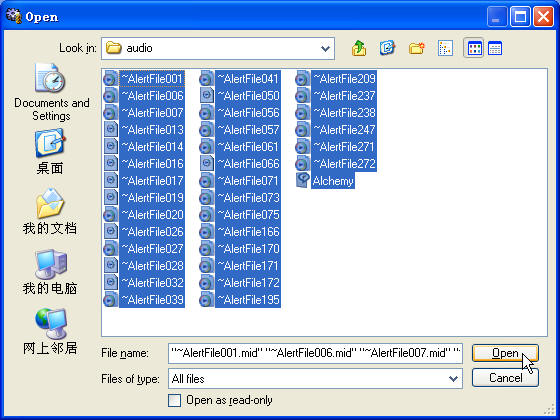The height and width of the screenshot is (420, 560).
Task: Click into the File name field
Action: click(x=315, y=353)
